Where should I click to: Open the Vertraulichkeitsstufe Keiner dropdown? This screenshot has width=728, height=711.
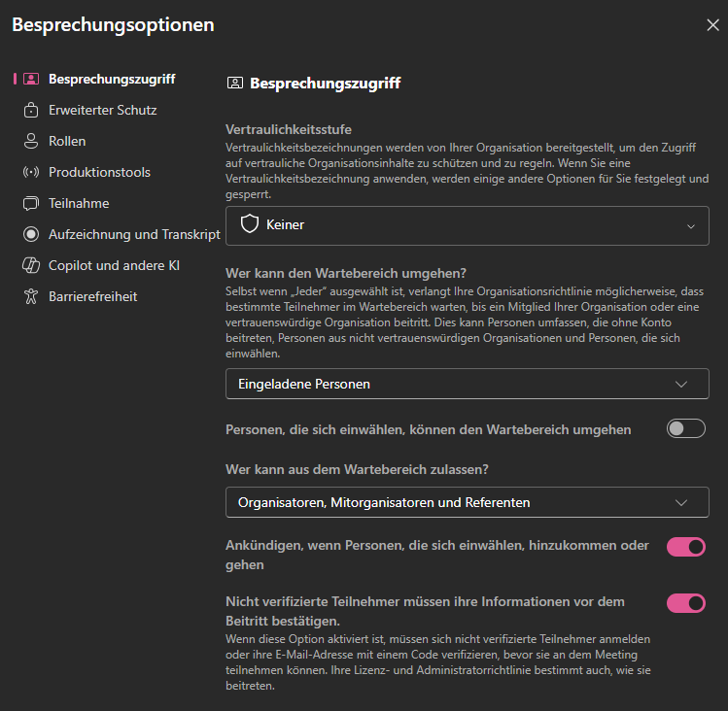tap(468, 225)
